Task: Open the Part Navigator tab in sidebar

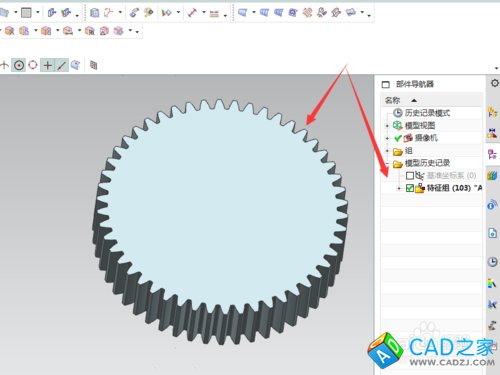Action: 492,154
